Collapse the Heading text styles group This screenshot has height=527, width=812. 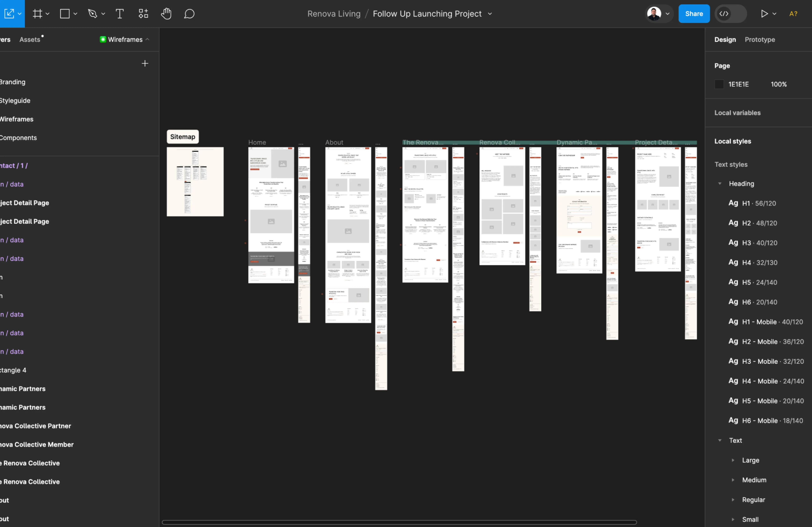tap(720, 184)
